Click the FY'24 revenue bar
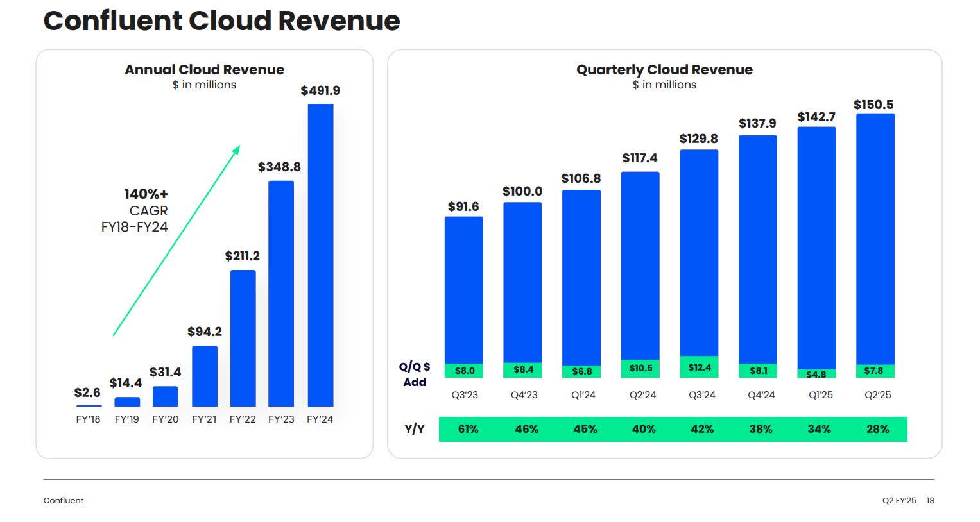The width and height of the screenshot is (980, 522). 320,257
